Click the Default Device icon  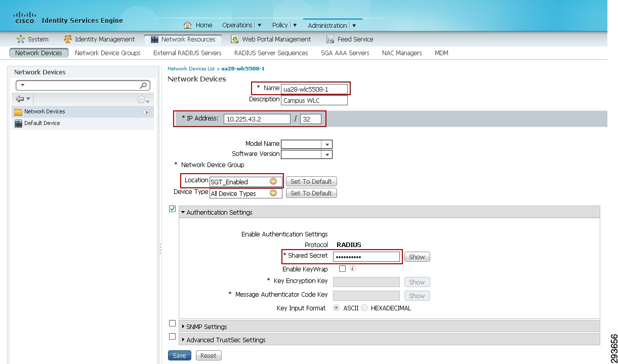[19, 124]
